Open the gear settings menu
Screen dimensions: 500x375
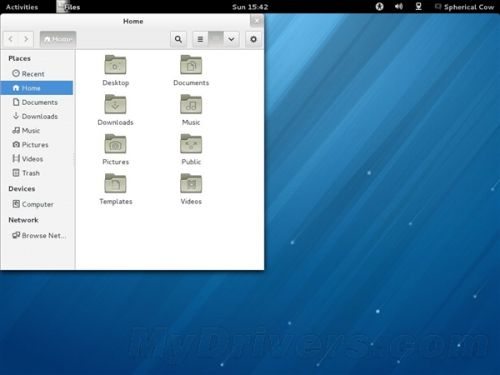coord(254,39)
